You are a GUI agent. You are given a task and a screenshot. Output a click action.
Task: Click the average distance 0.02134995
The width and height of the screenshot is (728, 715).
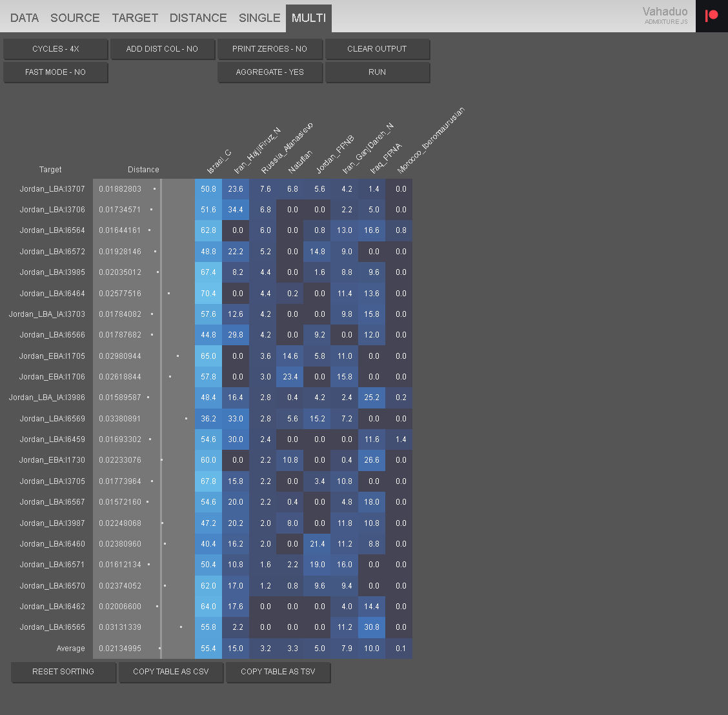[120, 649]
